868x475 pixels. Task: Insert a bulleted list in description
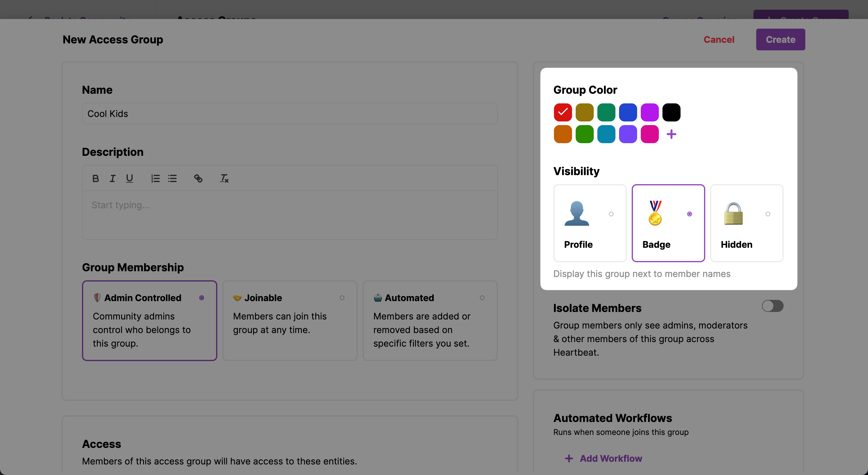point(172,178)
